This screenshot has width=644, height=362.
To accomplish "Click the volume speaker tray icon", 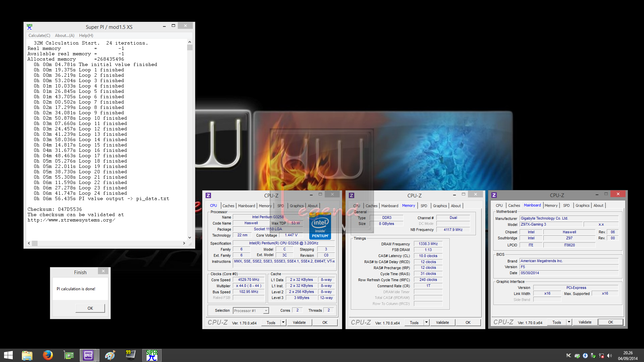I will click(609, 356).
